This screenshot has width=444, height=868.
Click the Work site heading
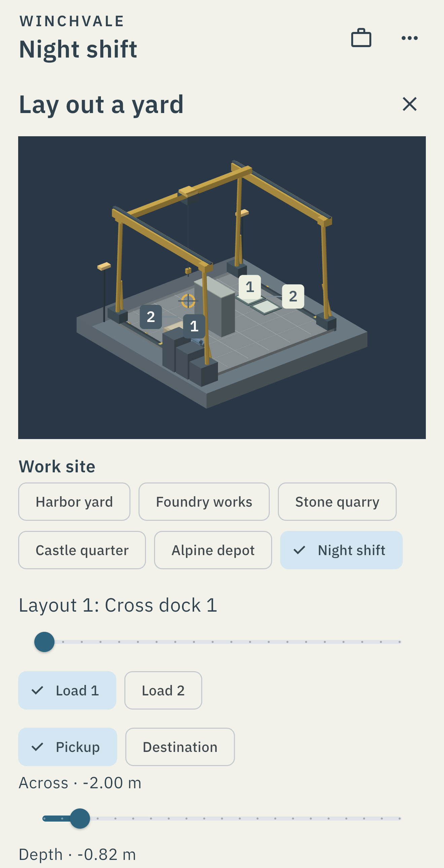(57, 466)
